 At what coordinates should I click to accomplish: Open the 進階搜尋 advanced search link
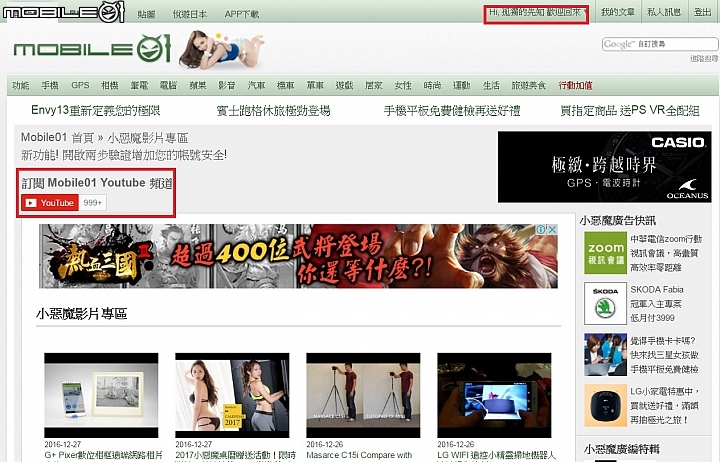pos(704,58)
